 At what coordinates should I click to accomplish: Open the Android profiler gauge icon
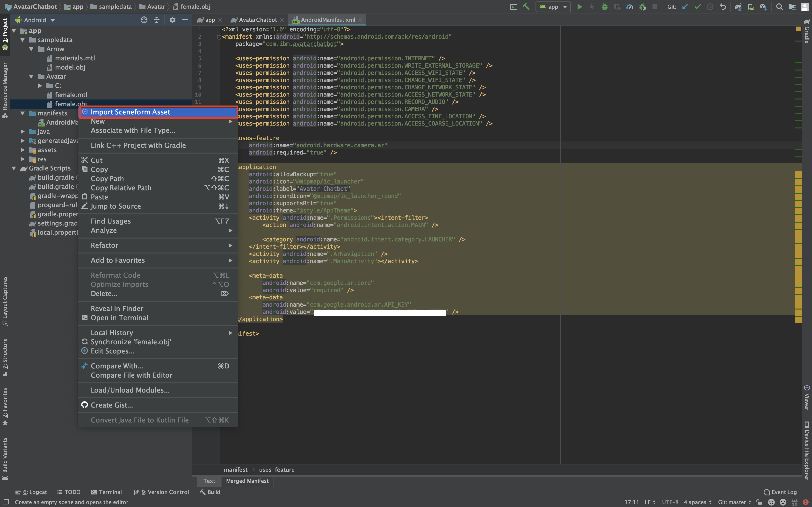[630, 7]
